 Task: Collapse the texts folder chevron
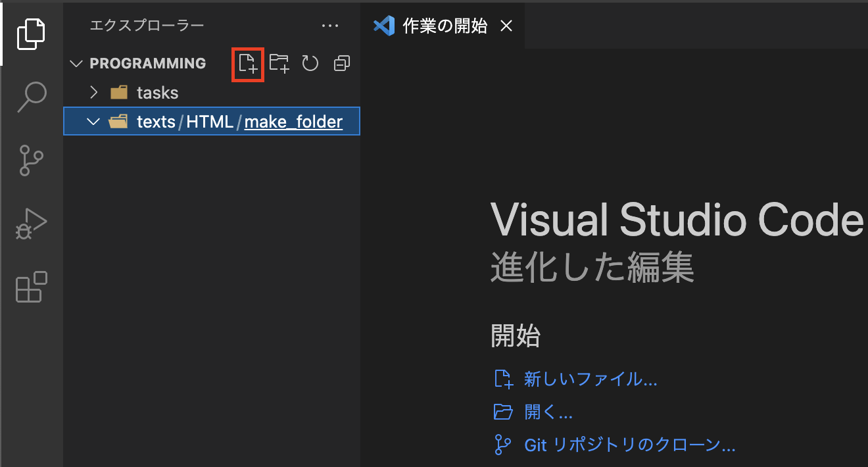[x=93, y=121]
